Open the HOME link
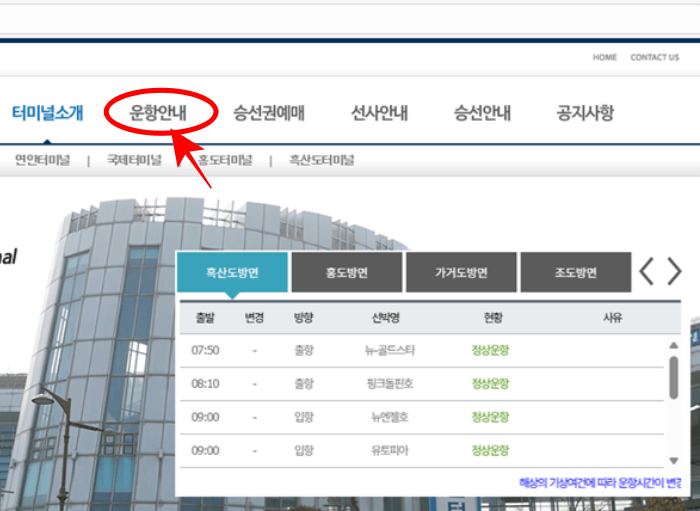Screen dimensions: 700x511 coord(604,57)
